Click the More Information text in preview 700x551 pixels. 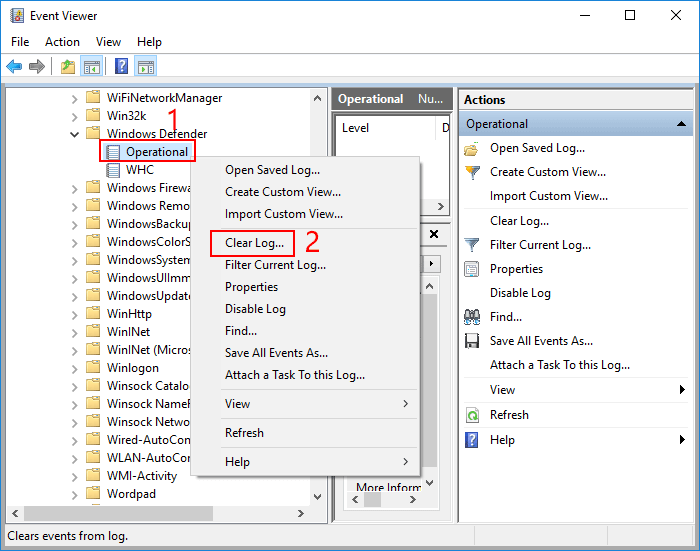pyautogui.click(x=388, y=487)
